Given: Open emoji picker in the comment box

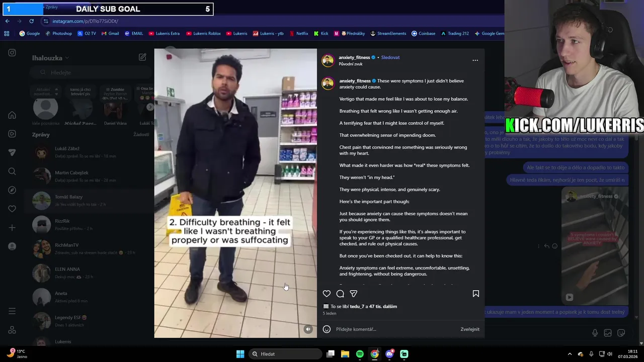Looking at the screenshot, I should pyautogui.click(x=327, y=329).
